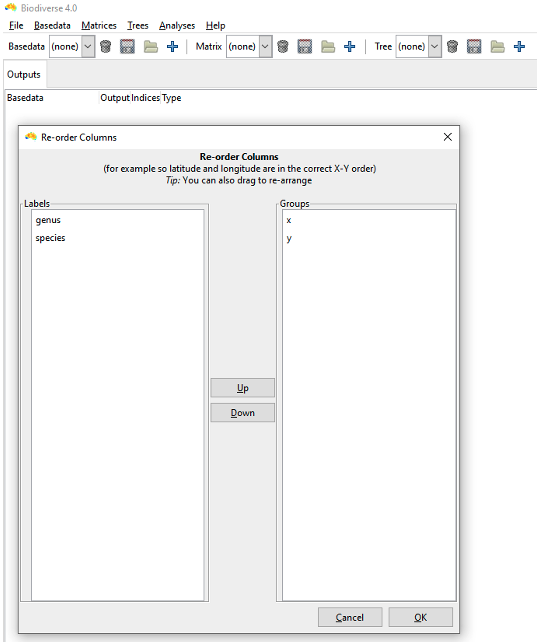This screenshot has height=642, width=537.
Task: Expand the Matrix selector dropdown
Action: (249, 46)
